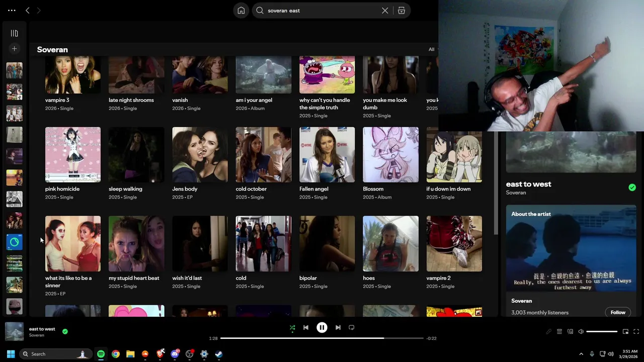Open Connect to a device
The width and height of the screenshot is (644, 362).
point(570,331)
